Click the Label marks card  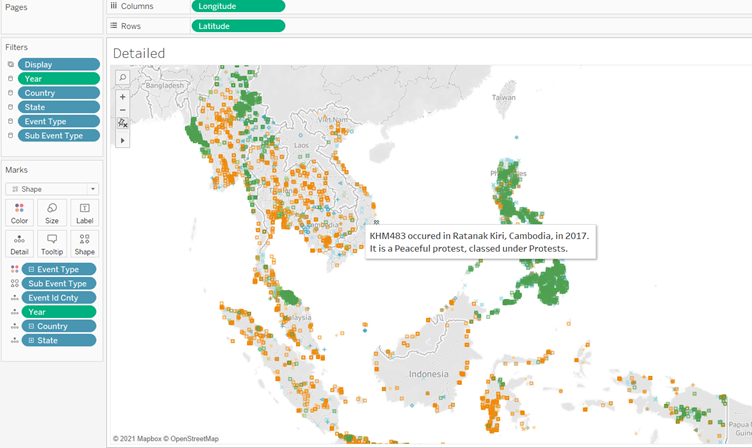point(85,212)
